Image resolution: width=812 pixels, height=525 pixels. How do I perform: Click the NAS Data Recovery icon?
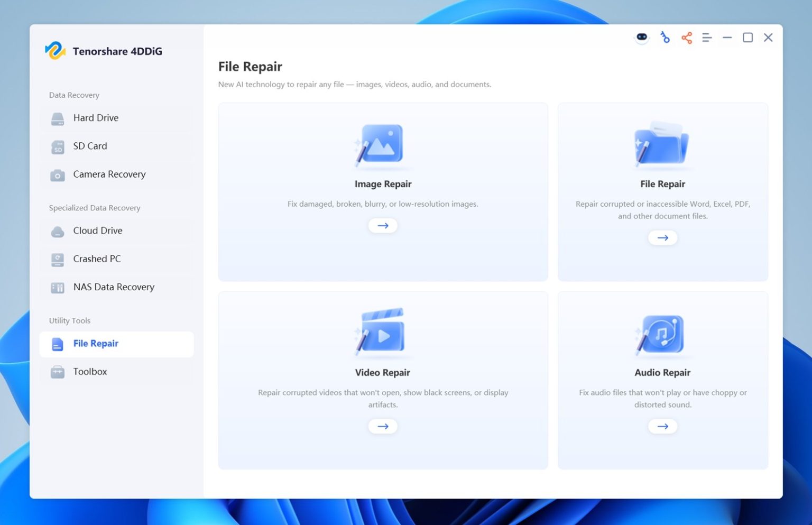[58, 288]
